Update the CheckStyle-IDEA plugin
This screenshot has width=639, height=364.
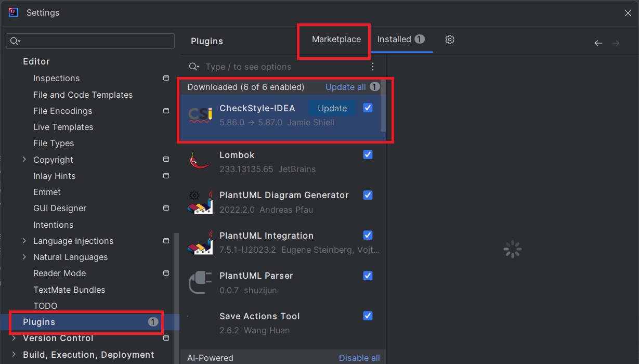pyautogui.click(x=332, y=108)
